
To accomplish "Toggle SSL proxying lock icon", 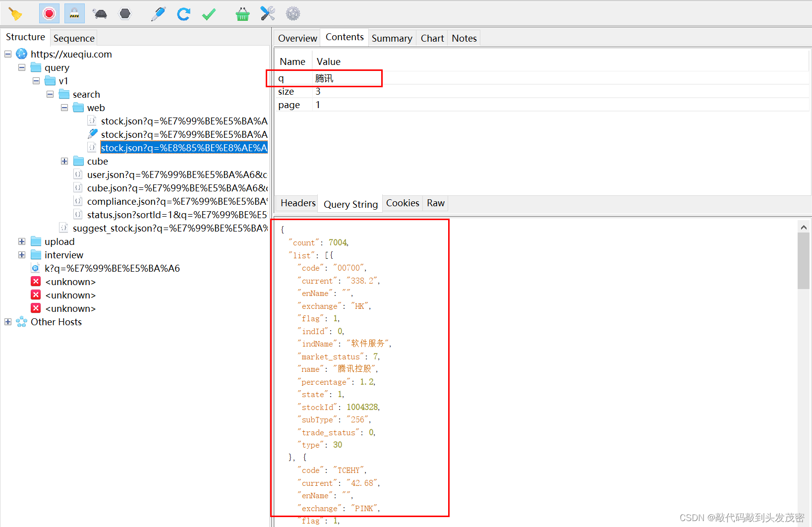I will click(74, 14).
